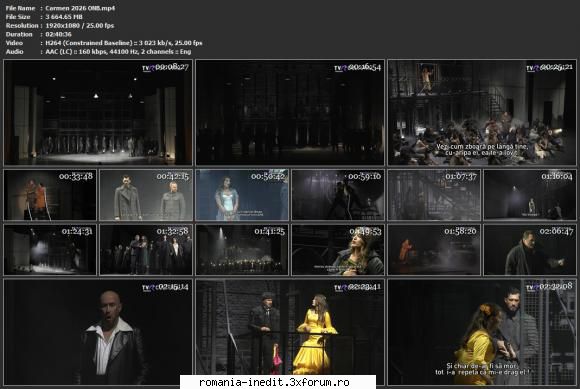The height and width of the screenshot is (389, 580).
Task: Open the woman close-up thumbnail at 01:49:53
Action: pos(338,250)
